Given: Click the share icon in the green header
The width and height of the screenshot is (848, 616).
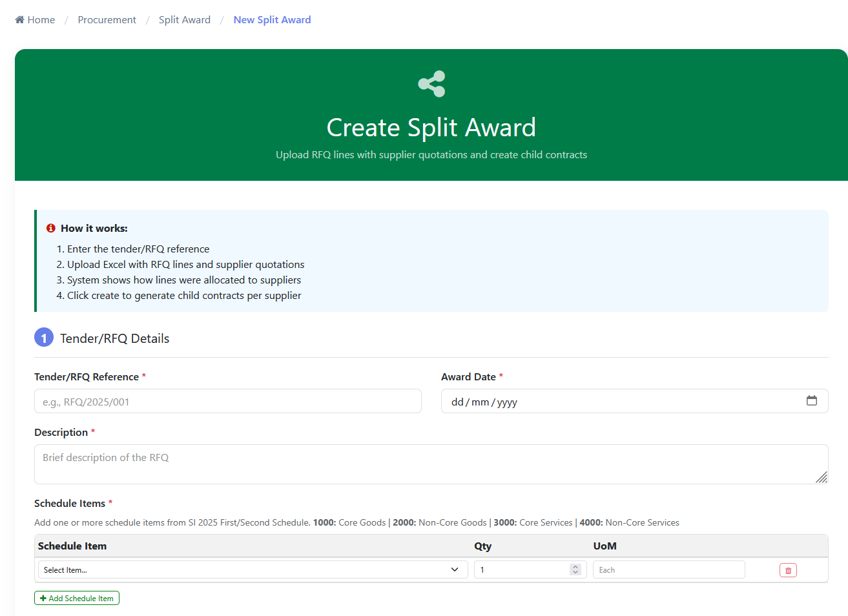Looking at the screenshot, I should [431, 83].
